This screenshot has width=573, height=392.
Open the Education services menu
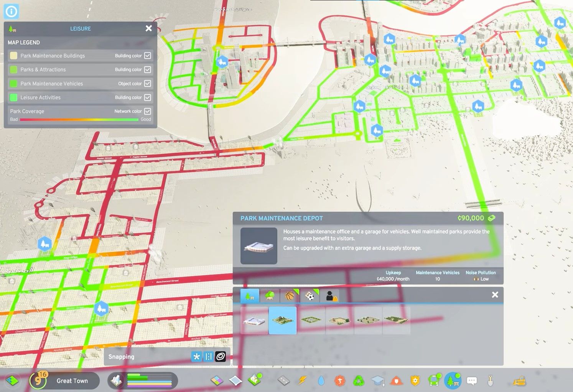click(x=377, y=380)
